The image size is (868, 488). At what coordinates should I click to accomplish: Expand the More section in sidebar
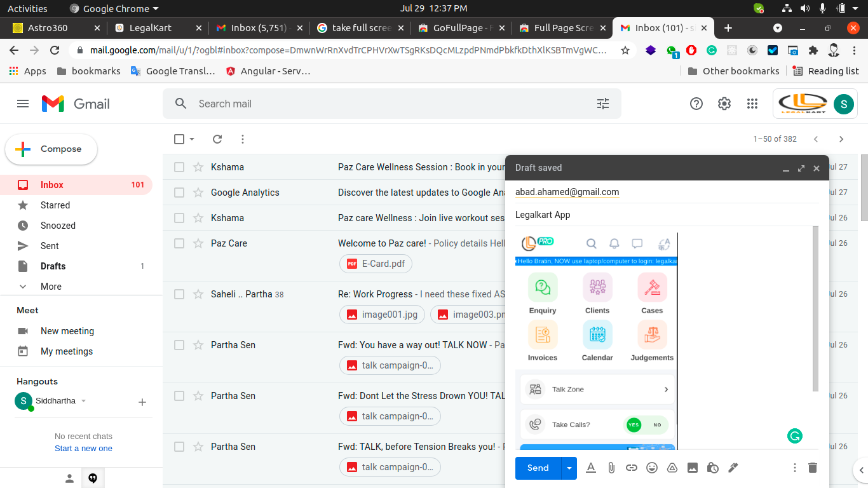tap(51, 287)
